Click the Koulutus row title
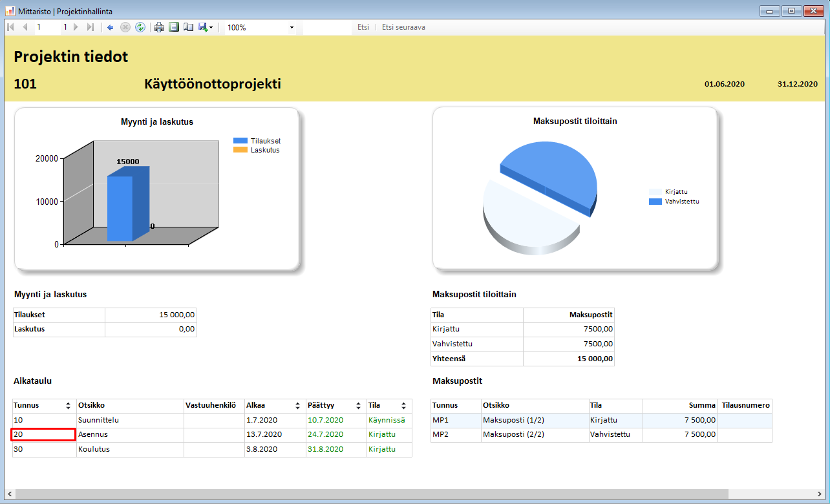The height and width of the screenshot is (504, 830). point(93,449)
